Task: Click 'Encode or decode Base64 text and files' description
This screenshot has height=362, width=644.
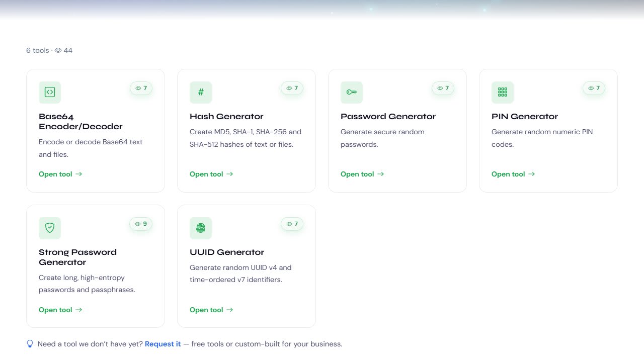Action: coord(91,148)
